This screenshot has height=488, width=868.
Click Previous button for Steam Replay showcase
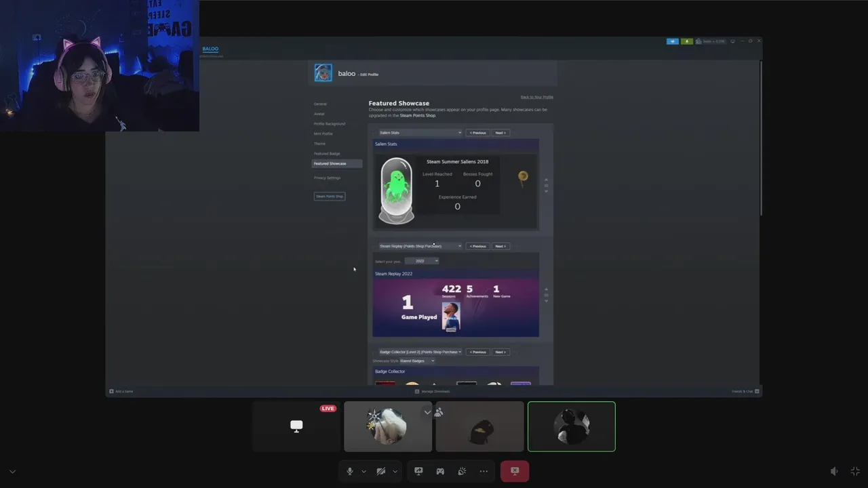[477, 246]
